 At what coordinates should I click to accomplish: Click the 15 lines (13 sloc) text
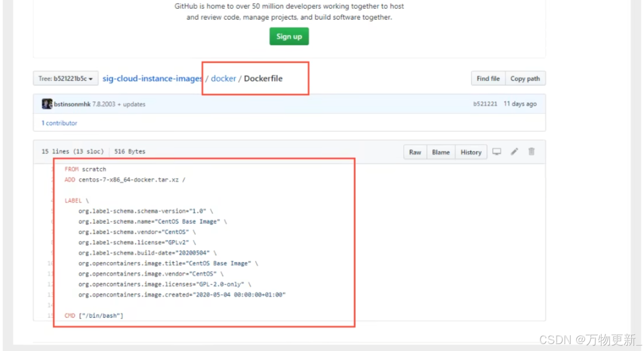click(73, 151)
